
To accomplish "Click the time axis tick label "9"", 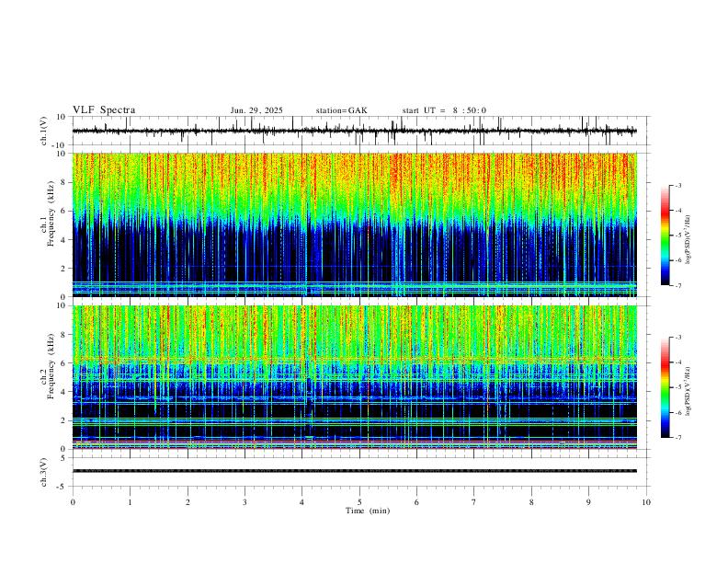I will click(588, 502).
